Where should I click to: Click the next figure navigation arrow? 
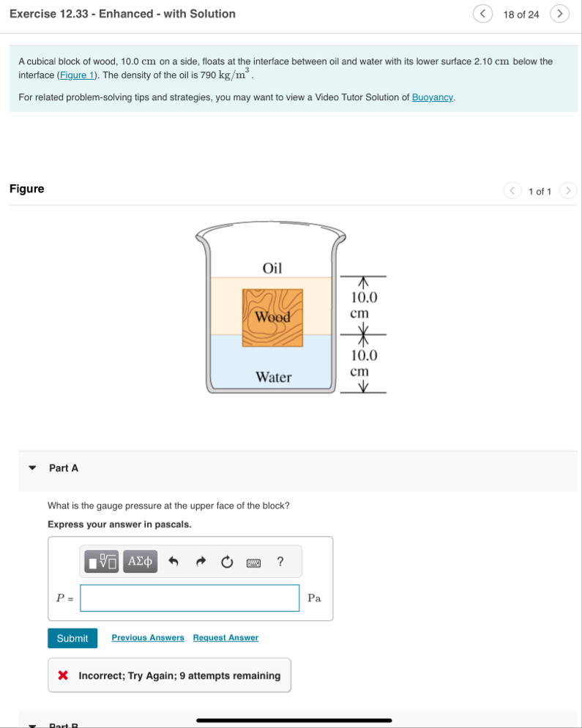(x=568, y=190)
